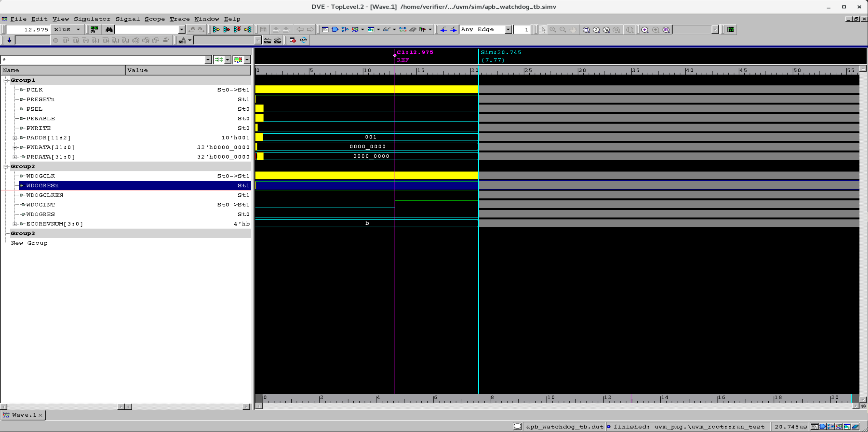Image resolution: width=868 pixels, height=432 pixels.
Task: Click the binoculars search icon
Action: point(109,30)
